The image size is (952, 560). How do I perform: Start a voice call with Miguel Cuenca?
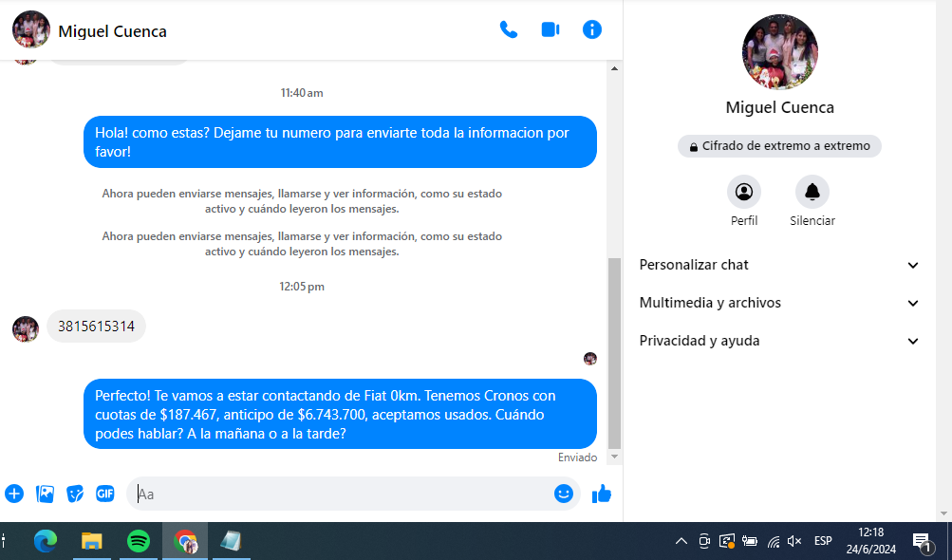click(509, 29)
